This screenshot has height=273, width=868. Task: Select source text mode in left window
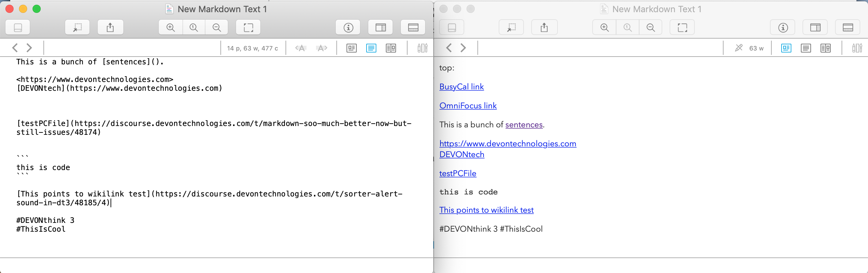(x=371, y=48)
